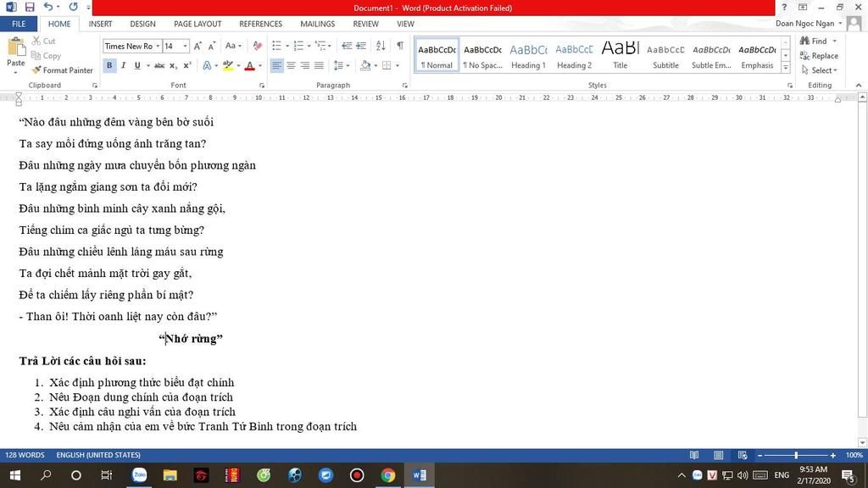Switch to Read Mode view
The height and width of the screenshot is (488, 868).
click(694, 455)
